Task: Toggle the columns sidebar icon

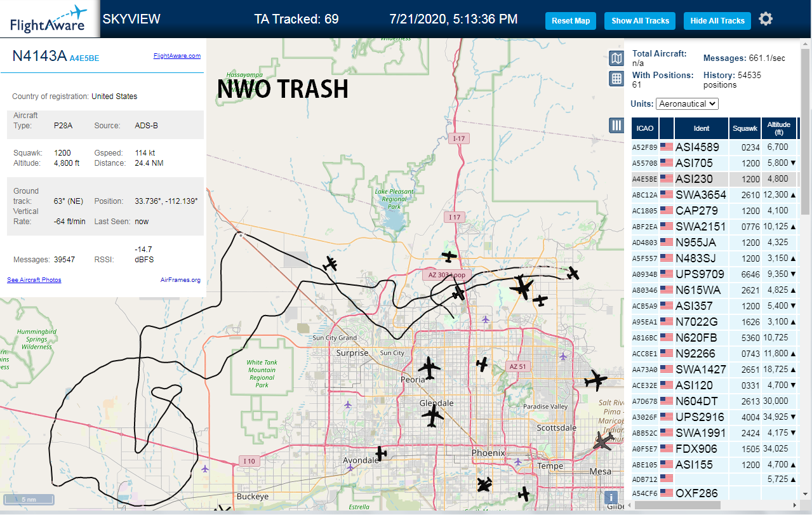Action: click(x=616, y=125)
